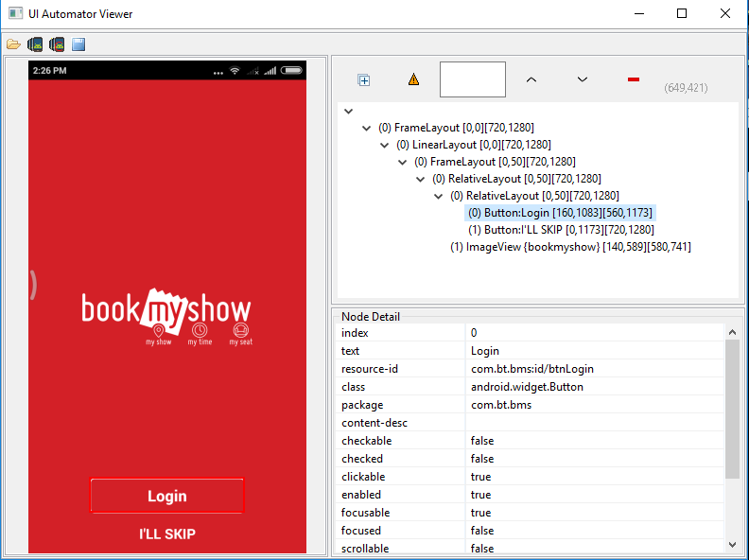The image size is (749, 560).
Task: Select the Button:Login tree node
Action: pos(561,213)
